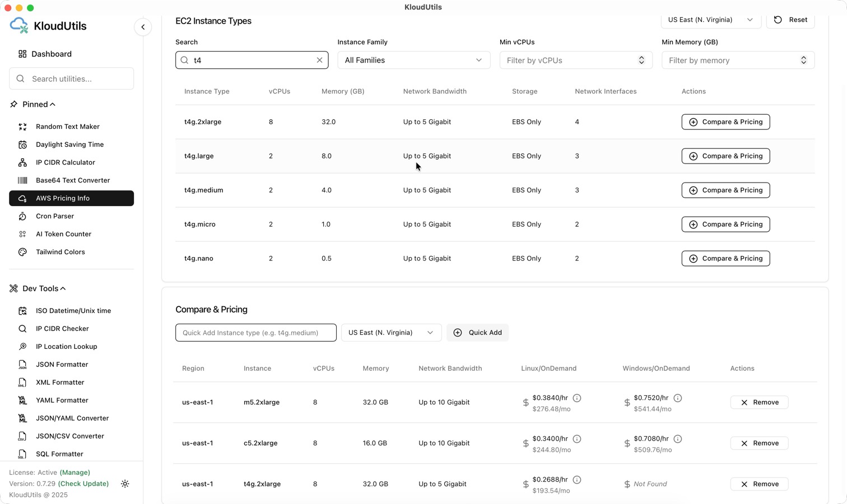847x504 pixels.
Task: Clear the t4 search with the X
Action: (319, 60)
